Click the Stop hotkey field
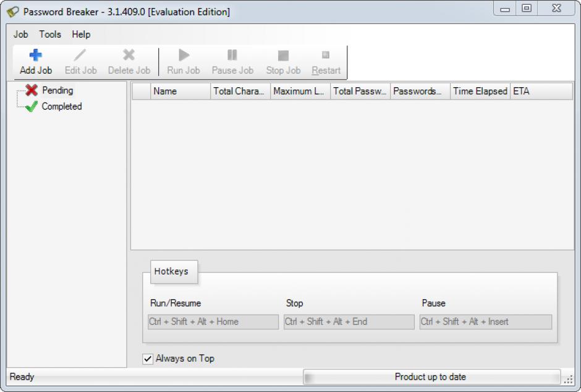581x392 pixels. (x=349, y=322)
